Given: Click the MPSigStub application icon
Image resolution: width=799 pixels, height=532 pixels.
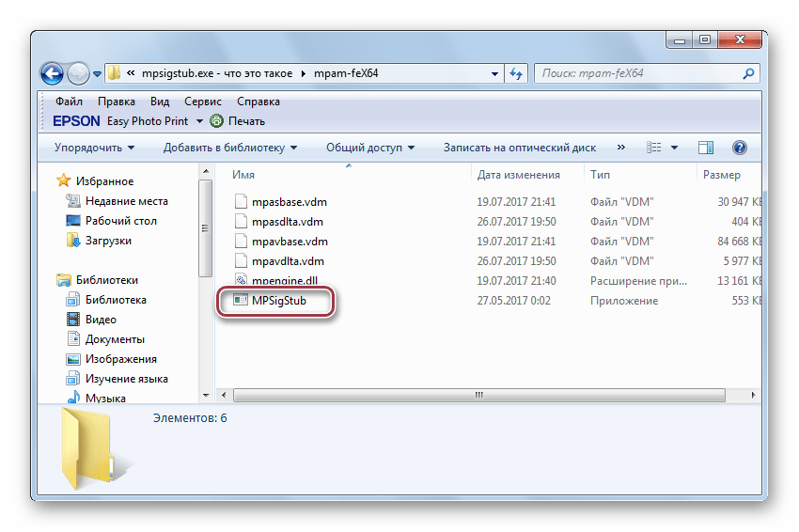Looking at the screenshot, I should [x=241, y=300].
